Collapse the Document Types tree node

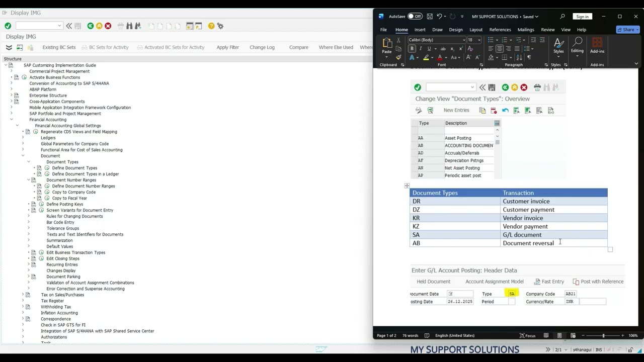coord(28,162)
